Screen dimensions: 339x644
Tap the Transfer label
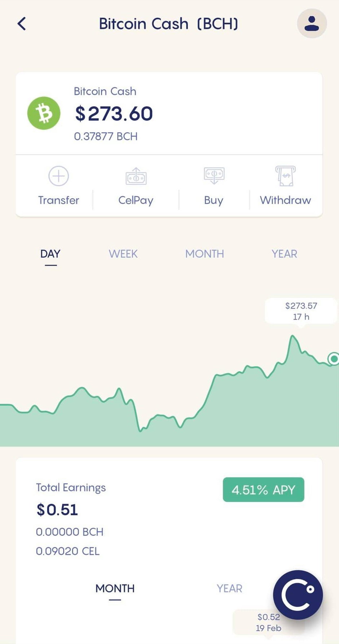(58, 200)
